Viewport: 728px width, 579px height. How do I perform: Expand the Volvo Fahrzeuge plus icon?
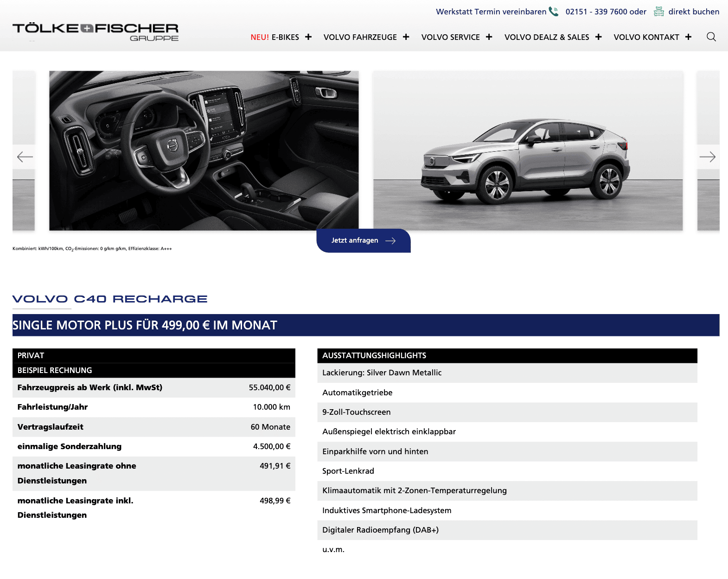[x=406, y=37]
